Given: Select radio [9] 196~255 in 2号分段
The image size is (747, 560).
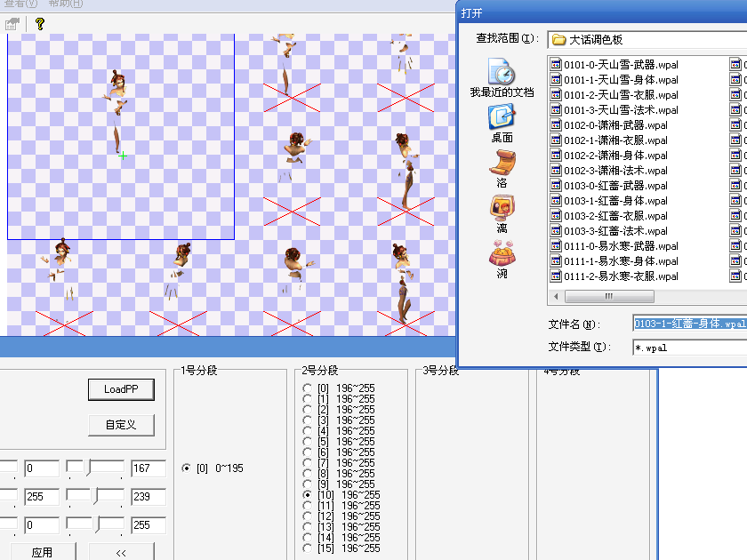Looking at the screenshot, I should pyautogui.click(x=308, y=484).
